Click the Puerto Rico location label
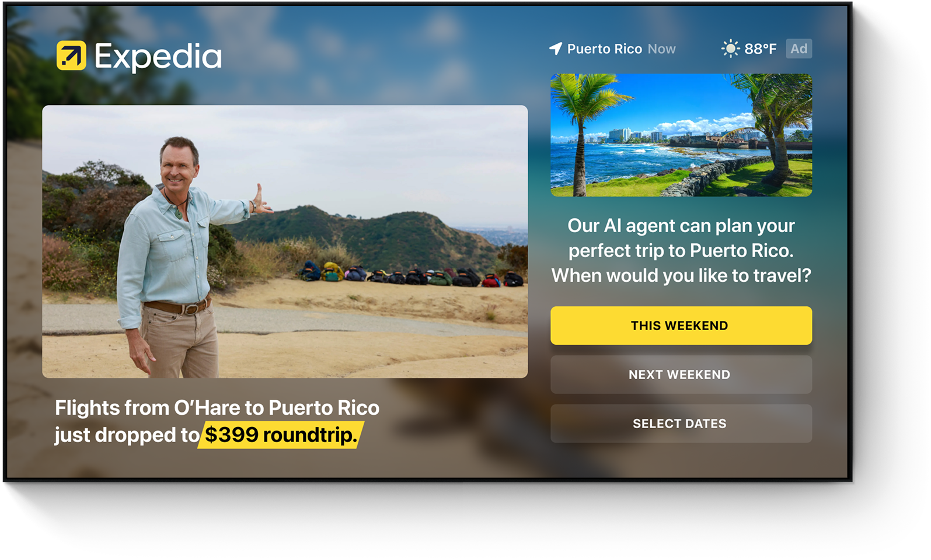This screenshot has width=931, height=560. 604,49
